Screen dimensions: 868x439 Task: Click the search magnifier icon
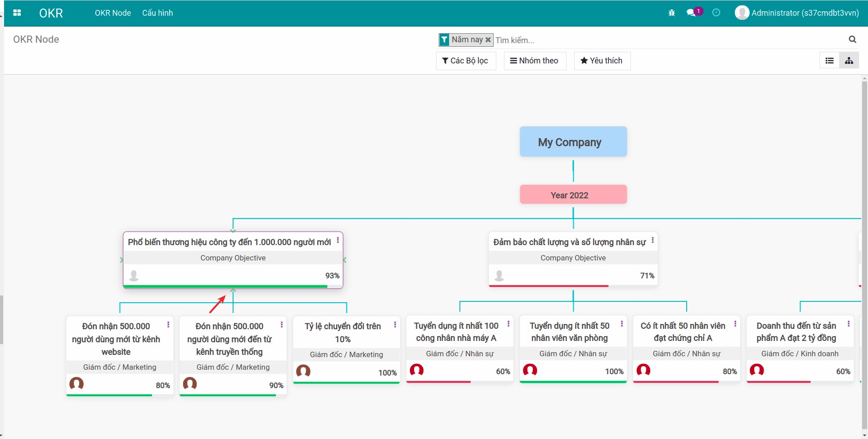(x=852, y=40)
